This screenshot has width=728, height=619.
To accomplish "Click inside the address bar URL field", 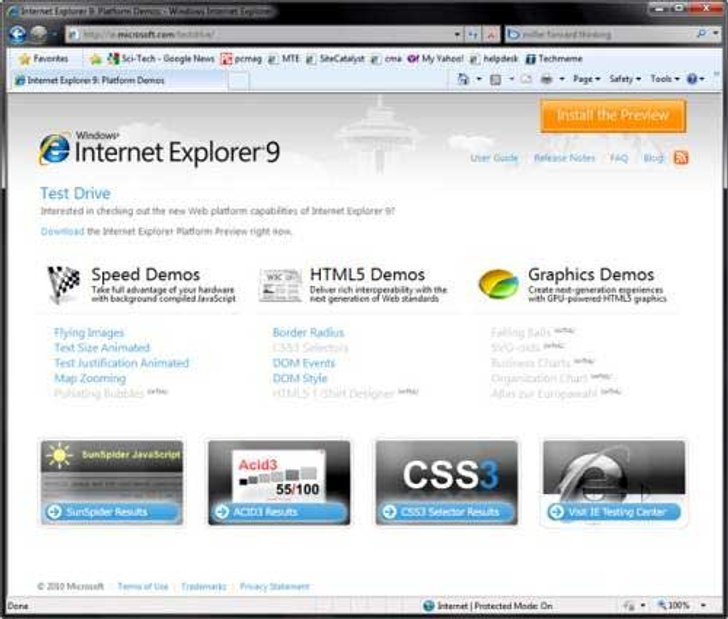I will (x=260, y=34).
